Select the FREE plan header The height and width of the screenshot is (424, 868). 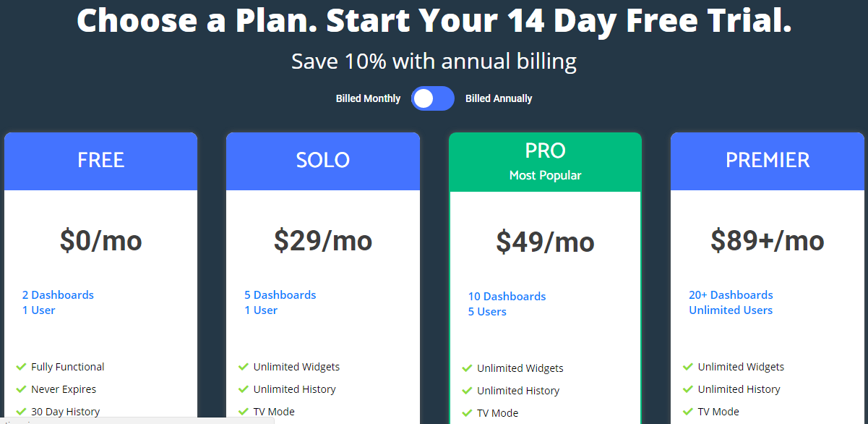[100, 161]
